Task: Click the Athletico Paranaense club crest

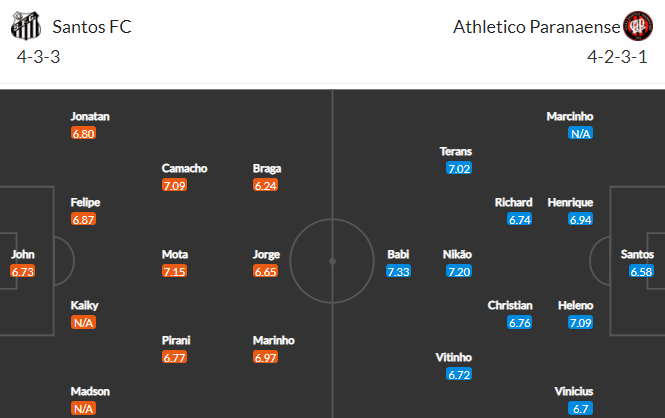Action: click(x=638, y=26)
